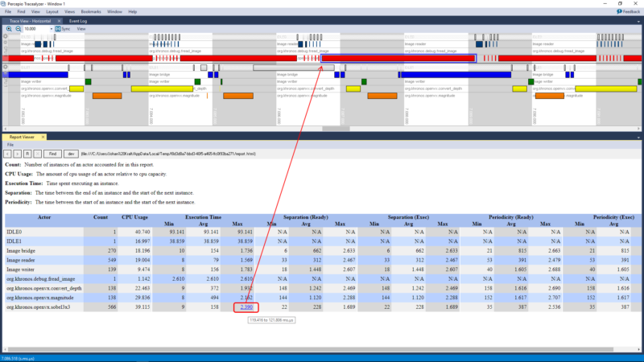This screenshot has width=644, height=362.
Task: Click the zoom in magnifier icon
Action: tap(9, 28)
